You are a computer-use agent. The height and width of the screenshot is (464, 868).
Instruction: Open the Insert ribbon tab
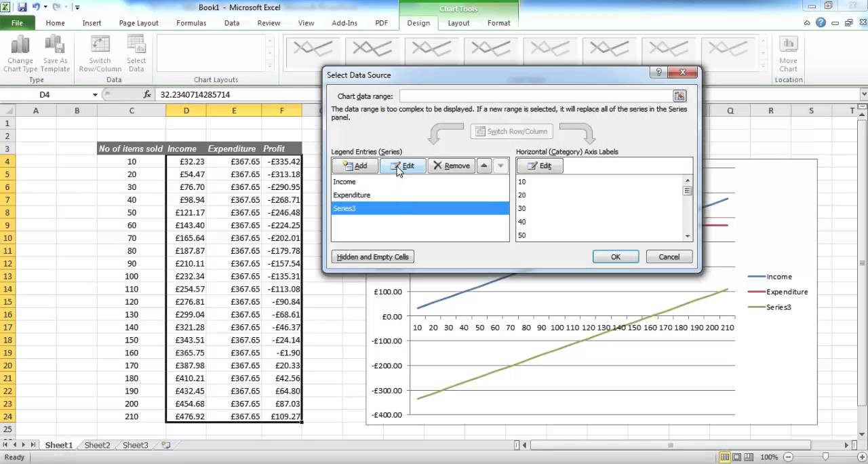92,22
